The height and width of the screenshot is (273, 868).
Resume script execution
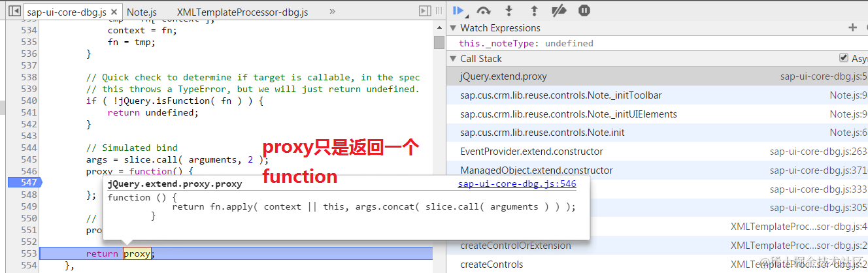tap(458, 10)
